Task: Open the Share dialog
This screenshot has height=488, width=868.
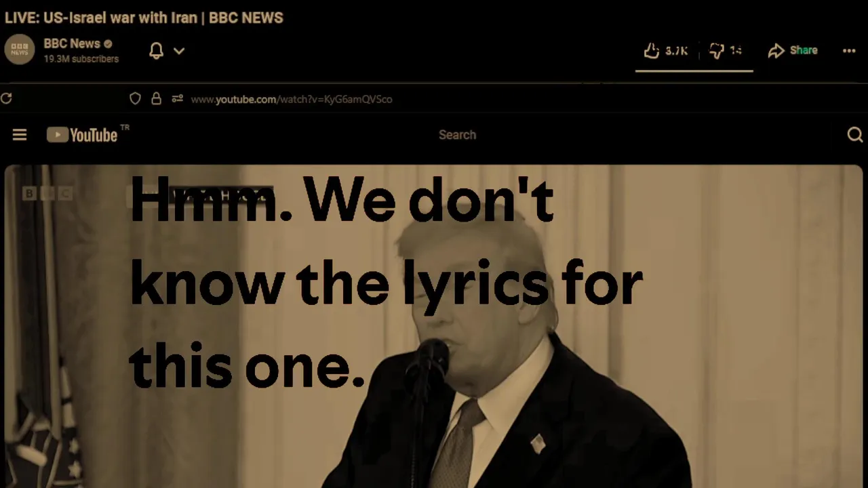Action: tap(793, 51)
